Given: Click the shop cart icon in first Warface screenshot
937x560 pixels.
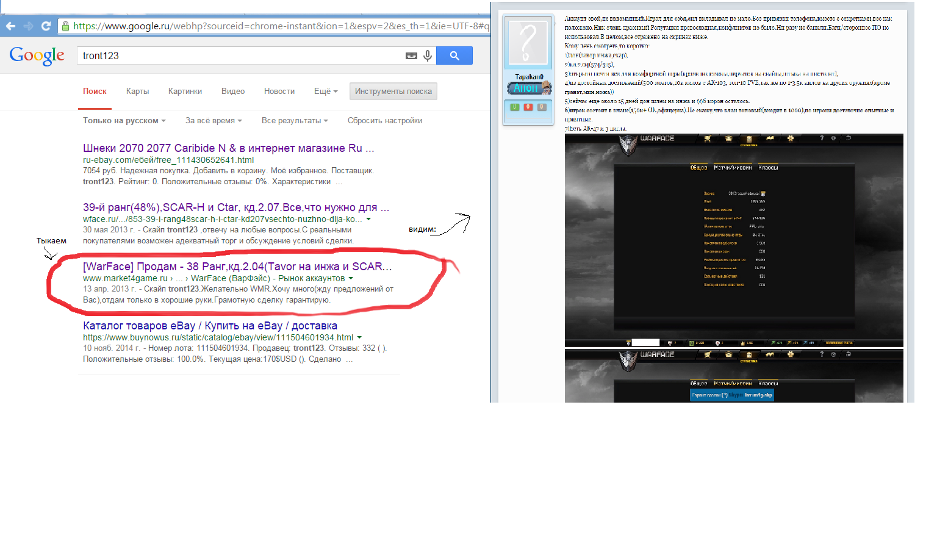Looking at the screenshot, I should coord(708,138).
